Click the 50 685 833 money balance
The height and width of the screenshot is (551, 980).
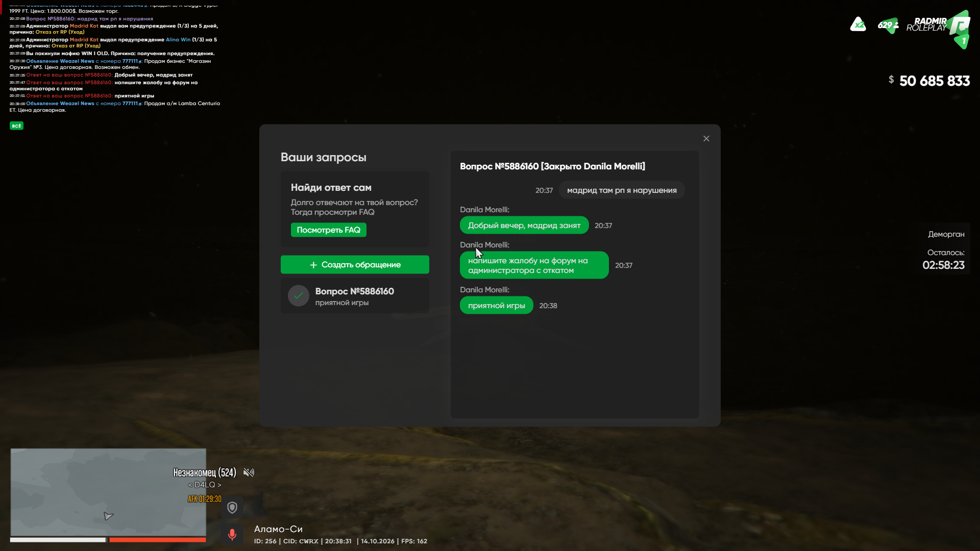(935, 81)
